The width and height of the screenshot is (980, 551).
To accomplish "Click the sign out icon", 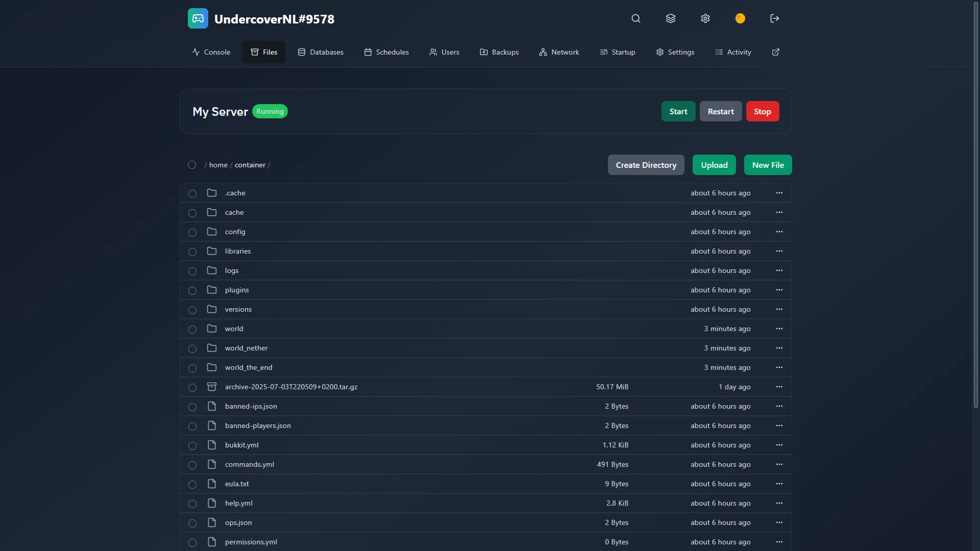I will (774, 19).
